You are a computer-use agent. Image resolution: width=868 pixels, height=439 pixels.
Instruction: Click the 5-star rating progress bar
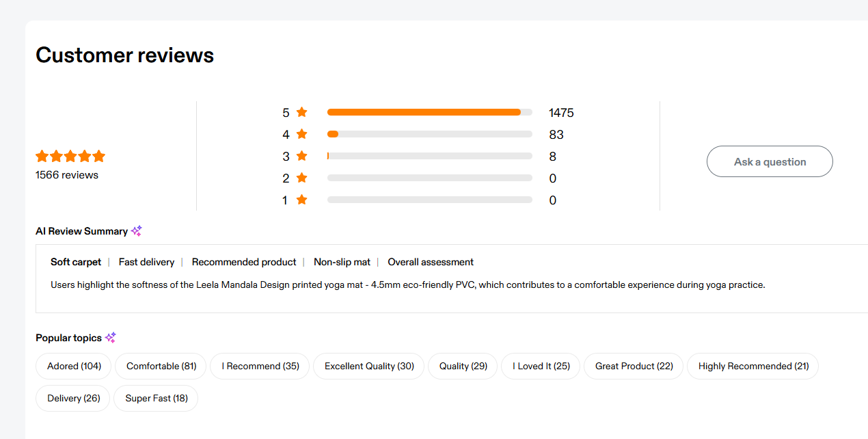[x=429, y=112]
